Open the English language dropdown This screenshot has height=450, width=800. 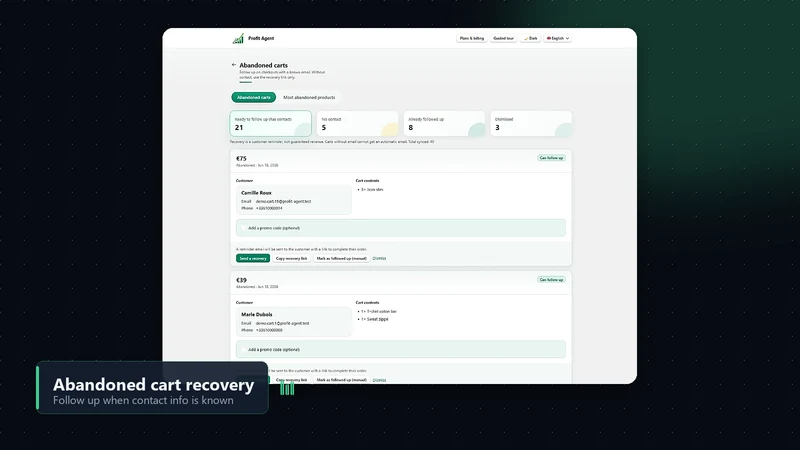pos(558,38)
